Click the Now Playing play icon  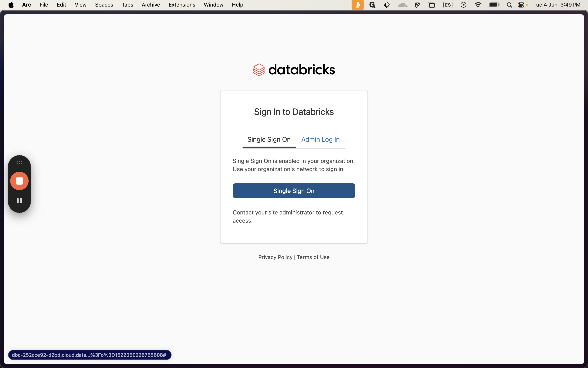click(463, 5)
